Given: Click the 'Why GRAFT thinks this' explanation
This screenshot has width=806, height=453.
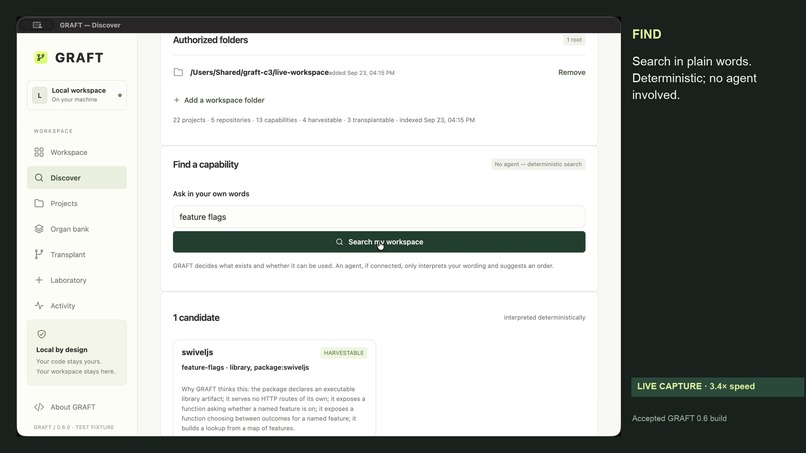Looking at the screenshot, I should tap(273, 408).
